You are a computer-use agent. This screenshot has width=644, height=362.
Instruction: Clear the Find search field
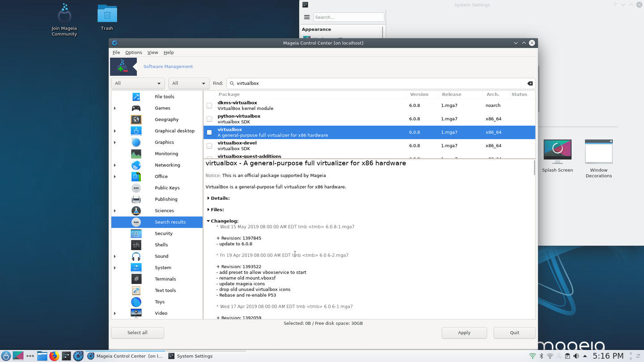point(530,84)
